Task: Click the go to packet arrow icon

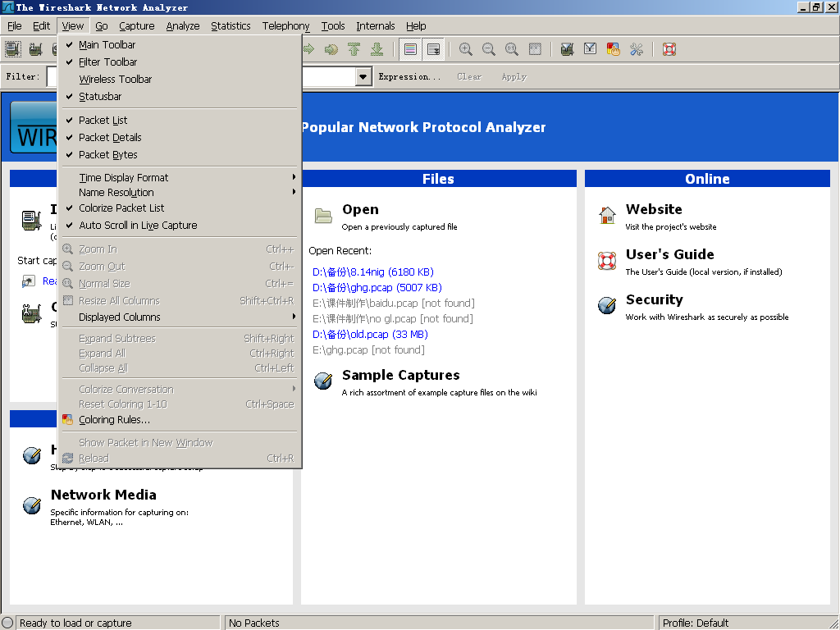Action: [331, 49]
